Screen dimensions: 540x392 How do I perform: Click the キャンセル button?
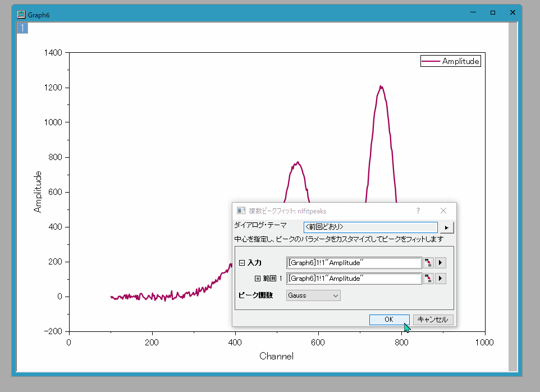point(433,320)
